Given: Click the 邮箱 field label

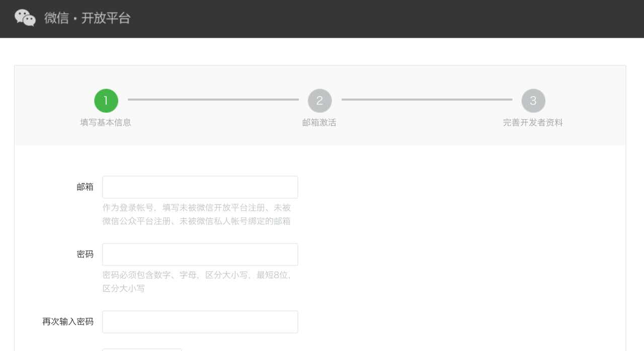Looking at the screenshot, I should pyautogui.click(x=85, y=187).
